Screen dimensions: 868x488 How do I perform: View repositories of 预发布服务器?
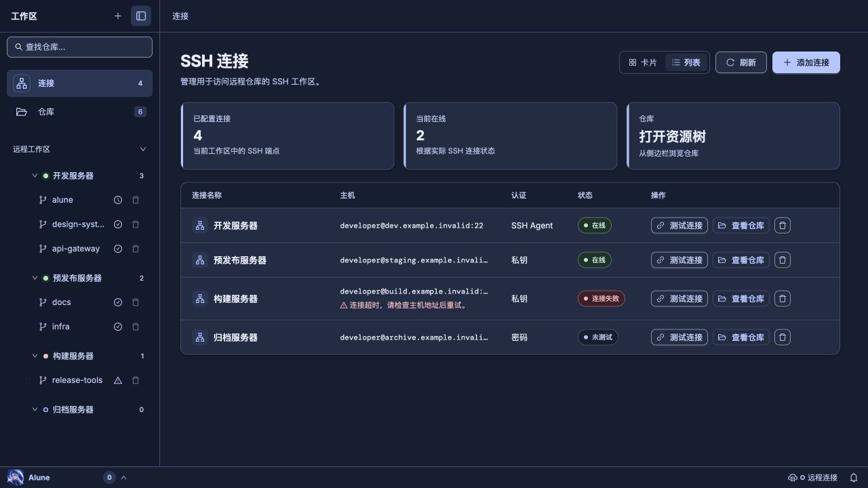741,260
